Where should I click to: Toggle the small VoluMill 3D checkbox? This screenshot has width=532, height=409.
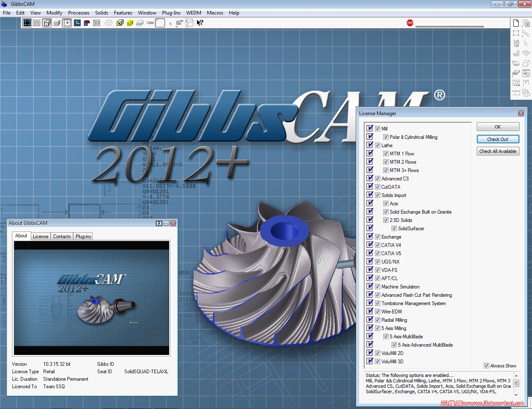(378, 362)
